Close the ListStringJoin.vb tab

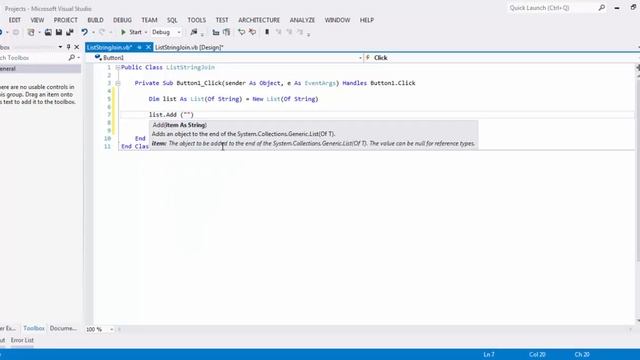click(148, 47)
